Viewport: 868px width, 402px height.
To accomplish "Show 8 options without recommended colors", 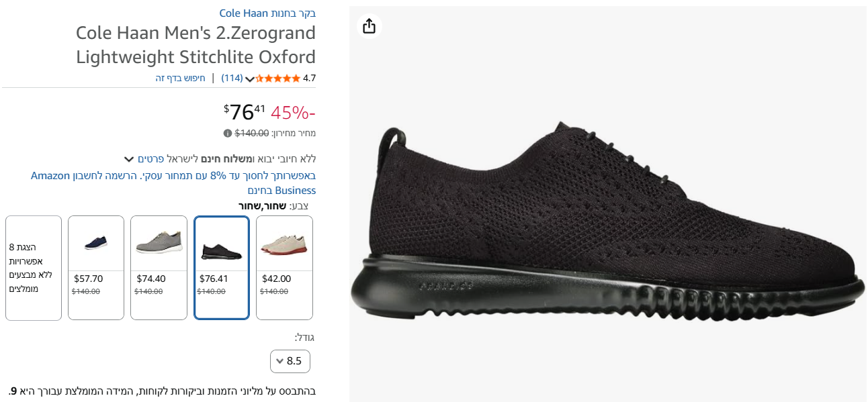I will tap(34, 267).
